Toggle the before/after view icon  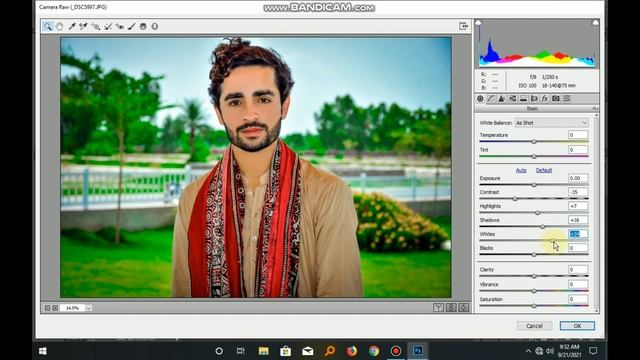tap(438, 308)
